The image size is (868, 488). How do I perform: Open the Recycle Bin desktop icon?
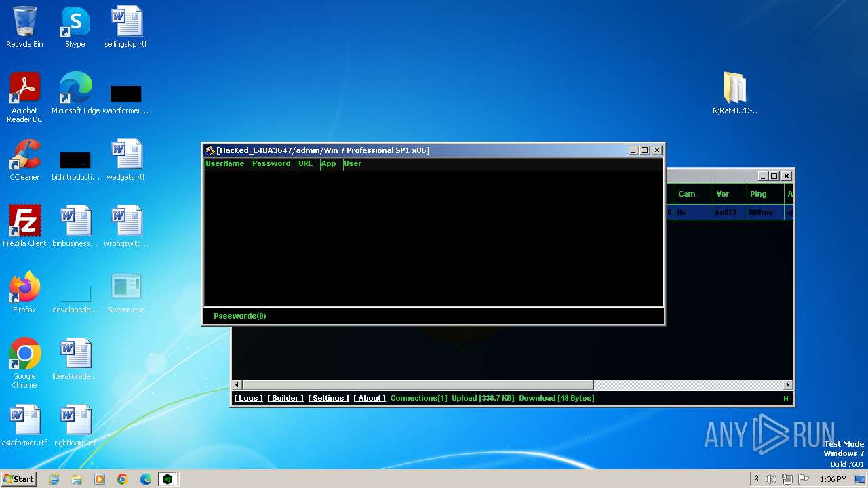(24, 27)
